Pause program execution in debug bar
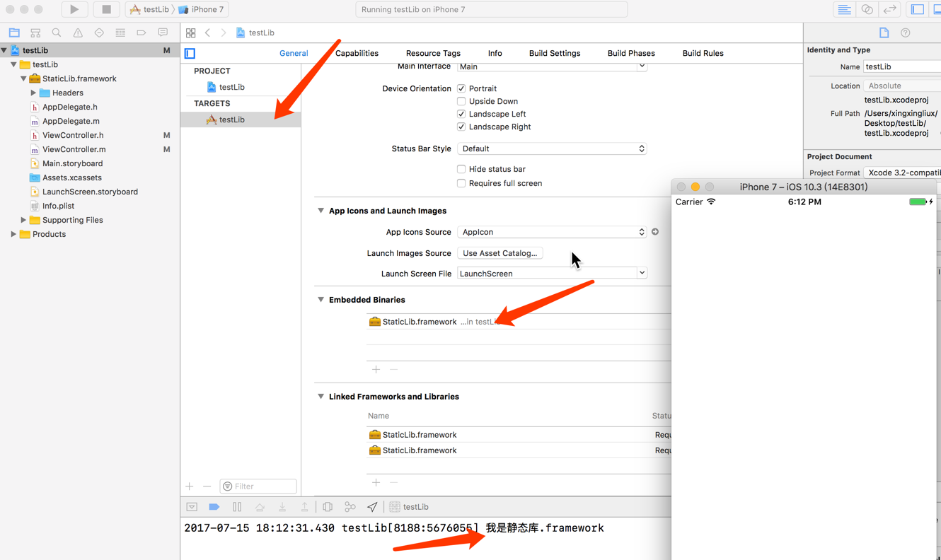Viewport: 941px width, 560px height. (x=237, y=507)
